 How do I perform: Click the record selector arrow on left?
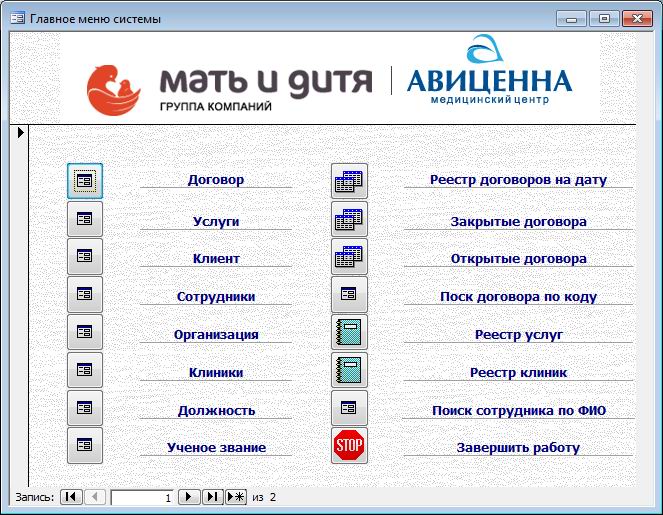20,132
